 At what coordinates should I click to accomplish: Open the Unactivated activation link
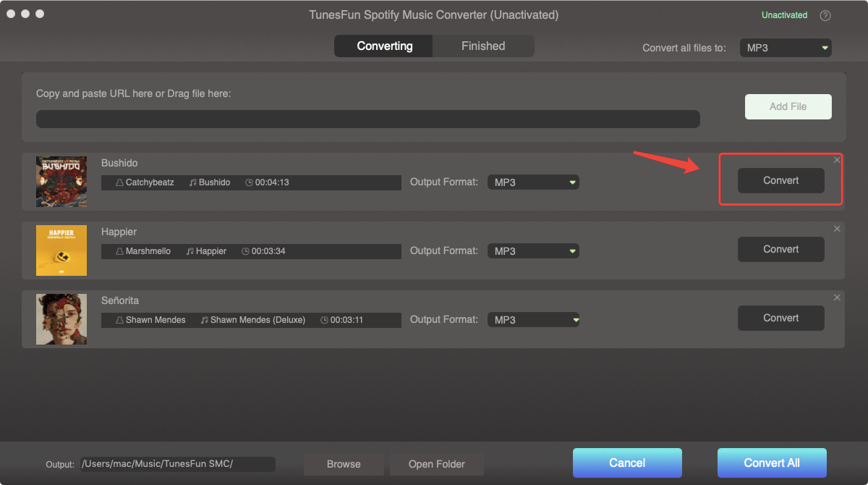[784, 15]
